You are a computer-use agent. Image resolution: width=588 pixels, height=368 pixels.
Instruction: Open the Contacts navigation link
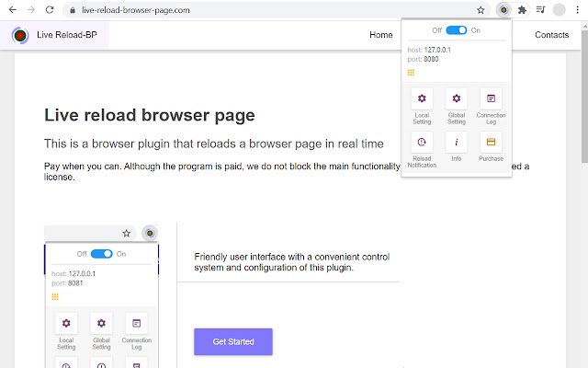click(551, 35)
